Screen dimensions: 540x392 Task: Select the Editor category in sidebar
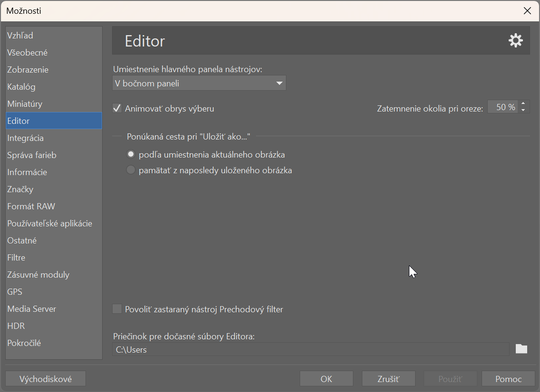pyautogui.click(x=54, y=121)
